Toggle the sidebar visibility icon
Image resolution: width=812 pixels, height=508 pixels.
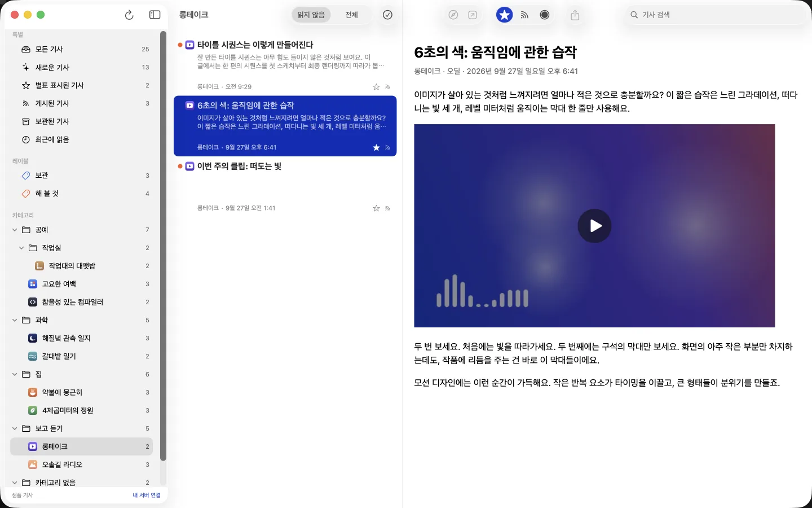155,15
